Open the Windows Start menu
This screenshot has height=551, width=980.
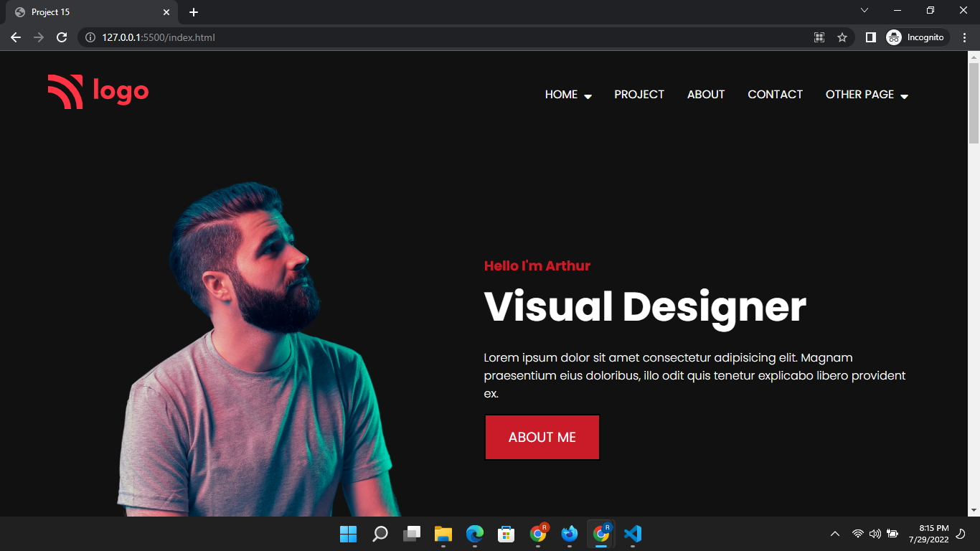click(348, 534)
